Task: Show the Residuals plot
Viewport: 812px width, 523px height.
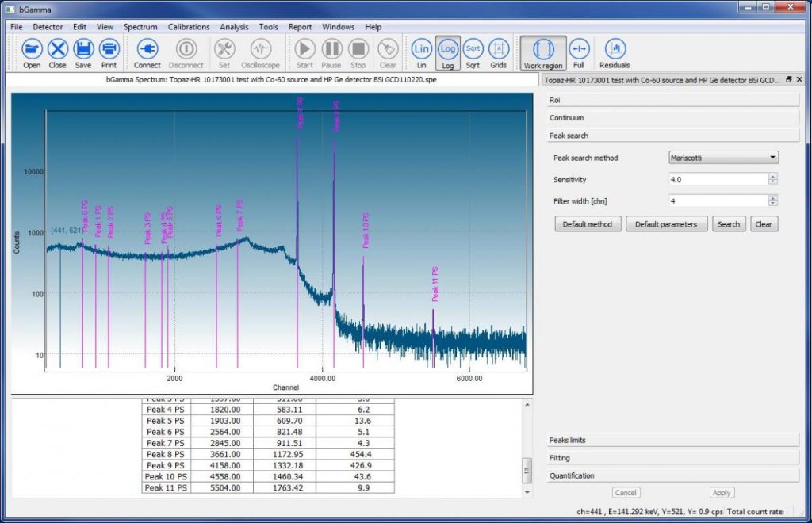Action: click(615, 50)
